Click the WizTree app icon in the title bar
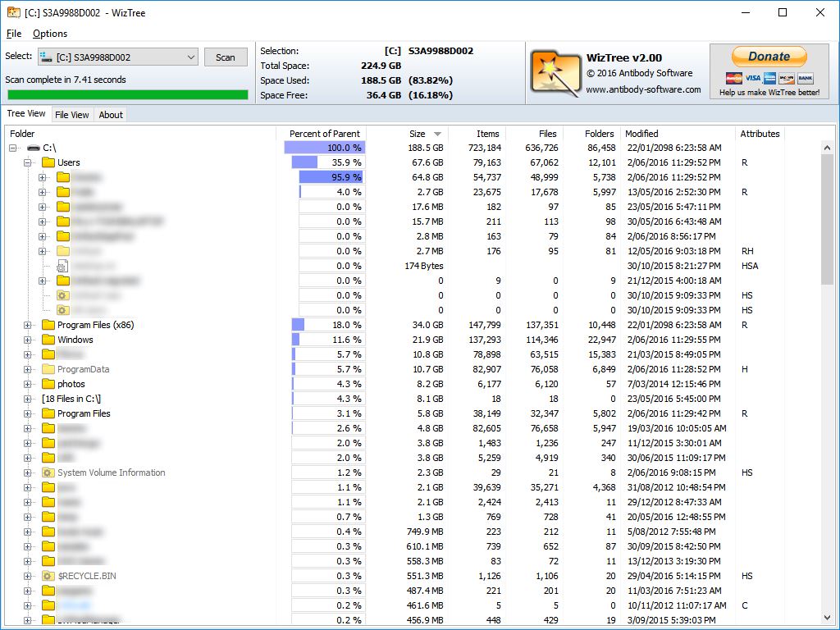 (13, 12)
